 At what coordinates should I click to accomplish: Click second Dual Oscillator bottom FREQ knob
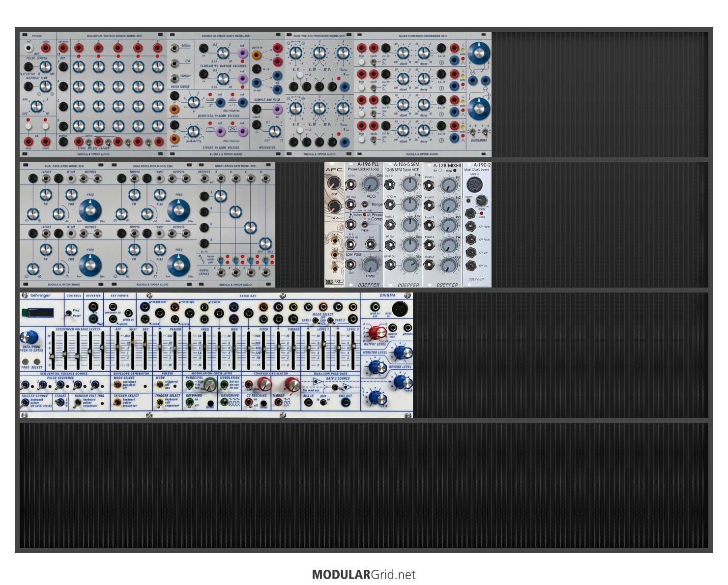[x=179, y=264]
